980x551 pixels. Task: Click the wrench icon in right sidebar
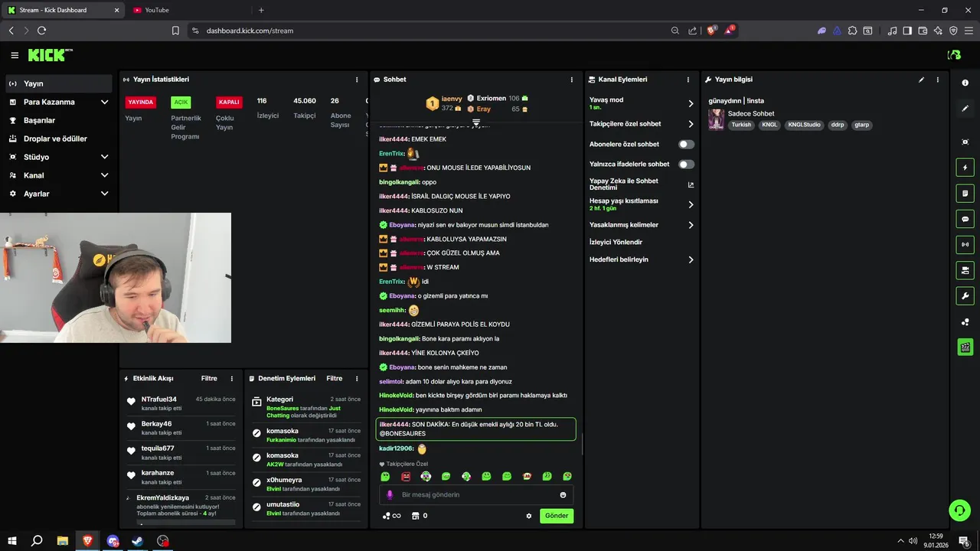click(x=965, y=296)
